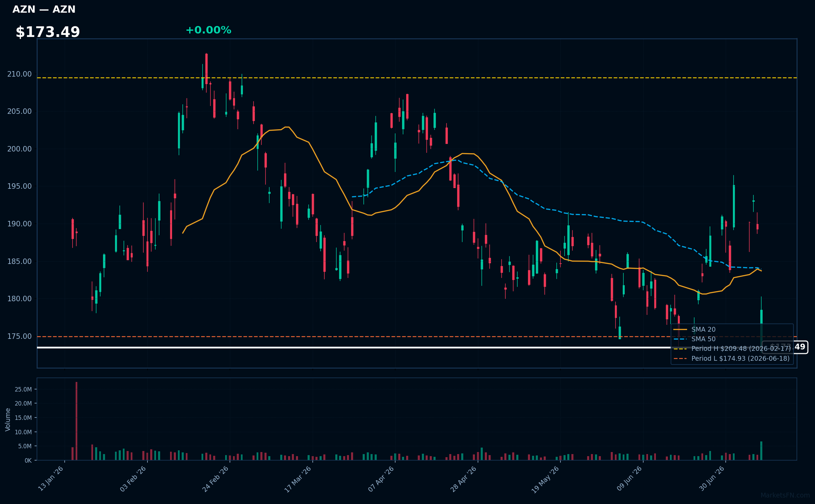
Task: Click the 07 Apr '26 date label
Action: [x=381, y=479]
